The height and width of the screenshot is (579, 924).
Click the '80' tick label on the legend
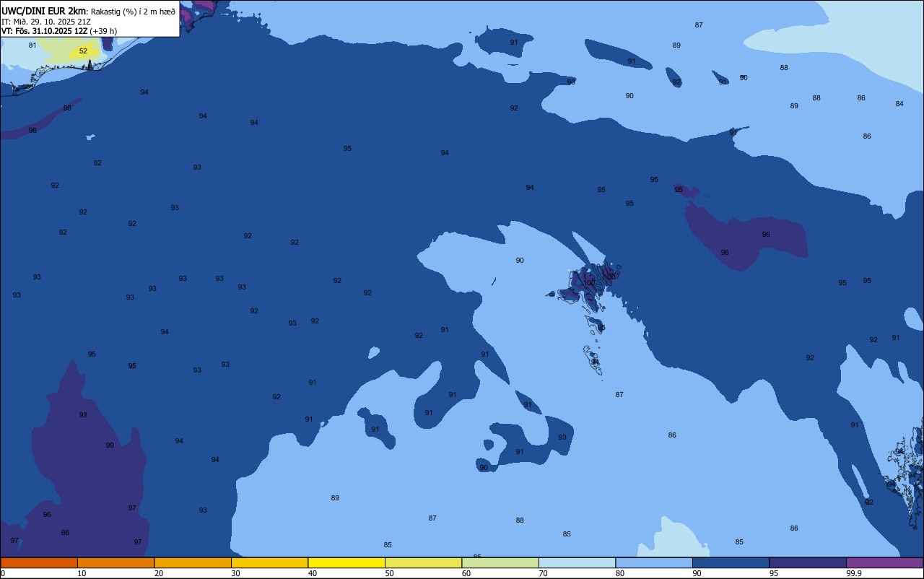click(x=619, y=573)
